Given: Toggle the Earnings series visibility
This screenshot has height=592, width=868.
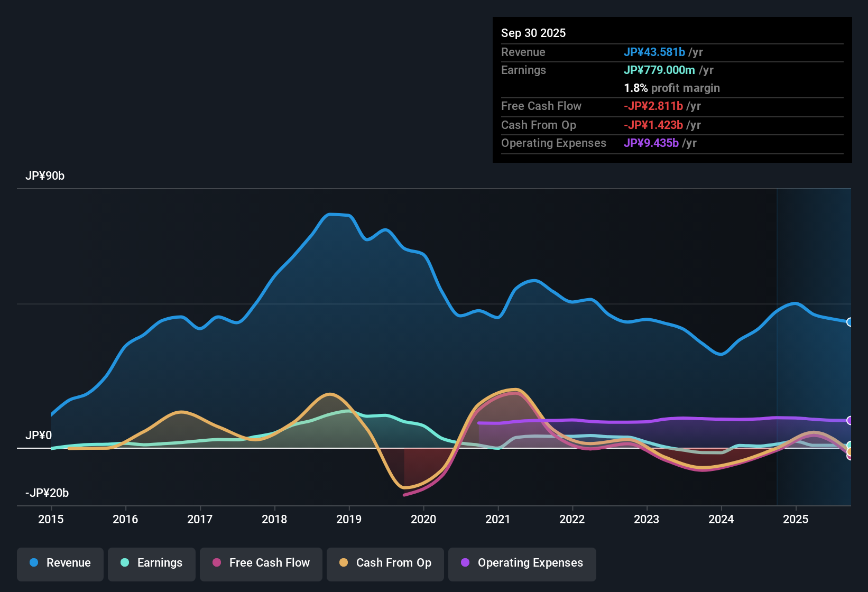Looking at the screenshot, I should [151, 563].
